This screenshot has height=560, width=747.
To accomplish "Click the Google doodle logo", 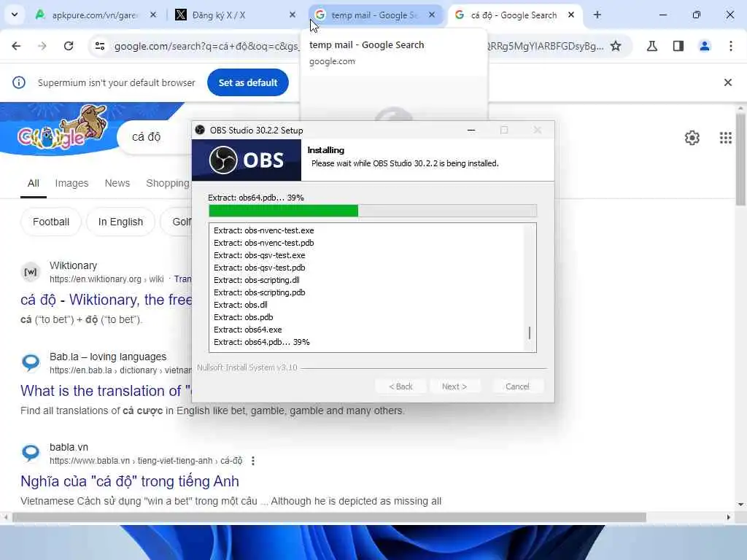I will 62,128.
